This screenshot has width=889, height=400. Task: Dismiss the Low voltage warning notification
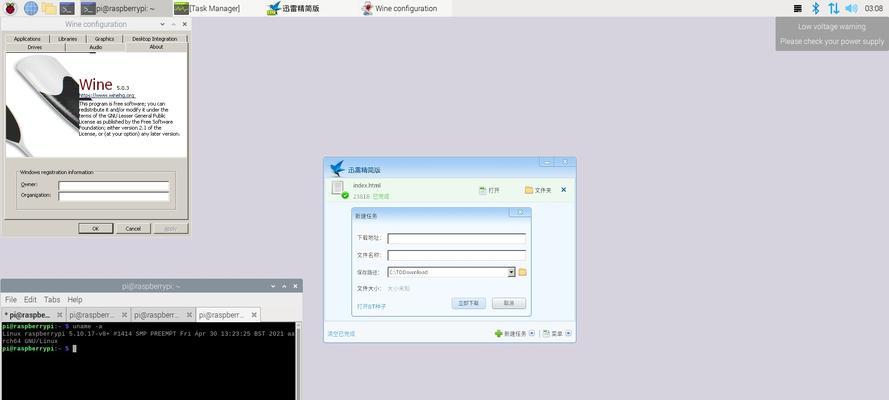(832, 34)
